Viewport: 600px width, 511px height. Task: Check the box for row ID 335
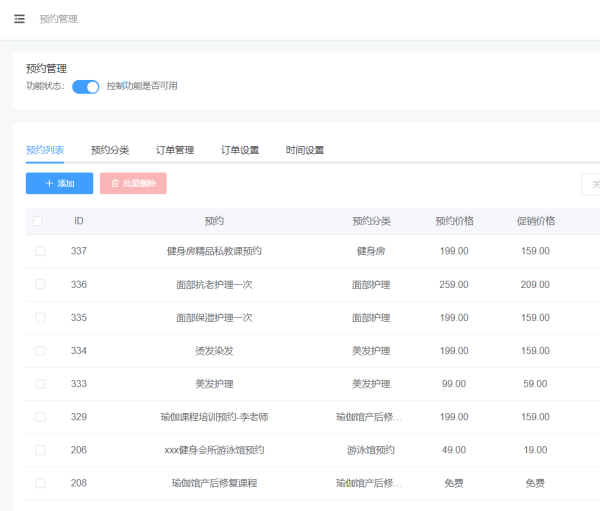pyautogui.click(x=40, y=318)
